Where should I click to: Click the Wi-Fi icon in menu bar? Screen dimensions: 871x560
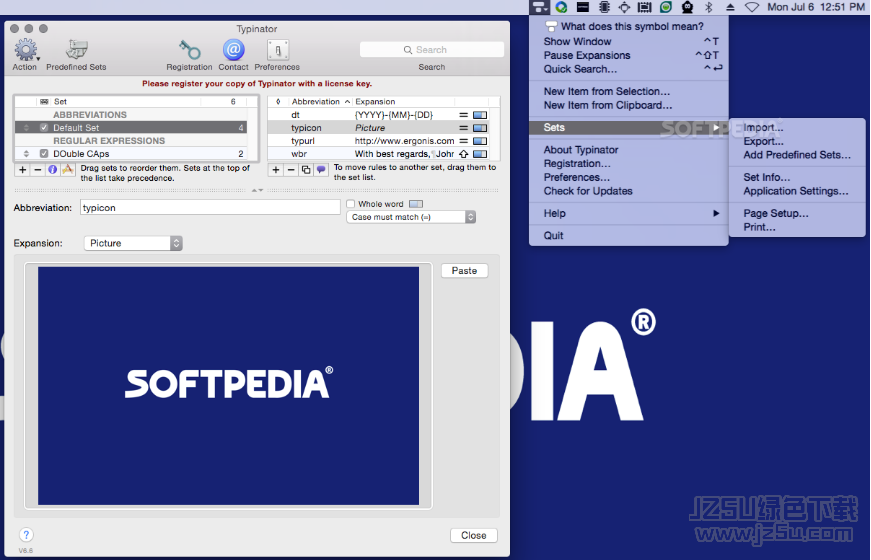[x=752, y=7]
